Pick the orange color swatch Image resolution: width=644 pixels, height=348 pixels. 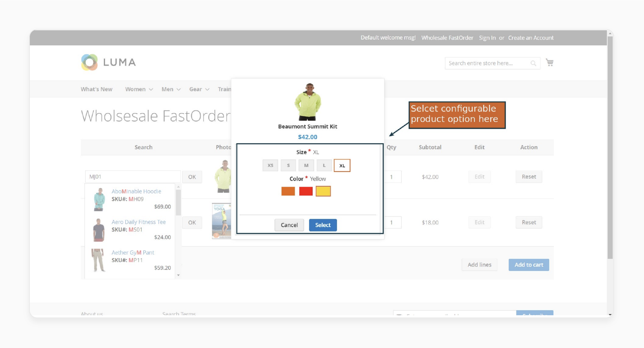(288, 191)
